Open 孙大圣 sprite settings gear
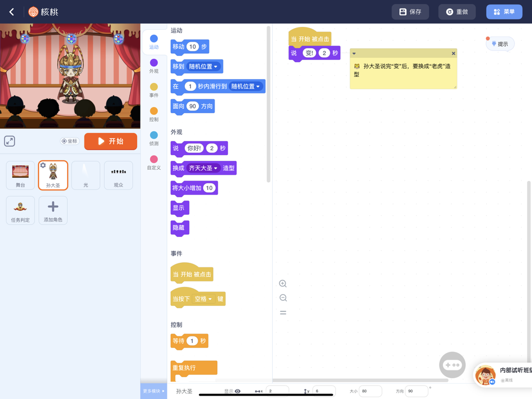 (x=43, y=165)
